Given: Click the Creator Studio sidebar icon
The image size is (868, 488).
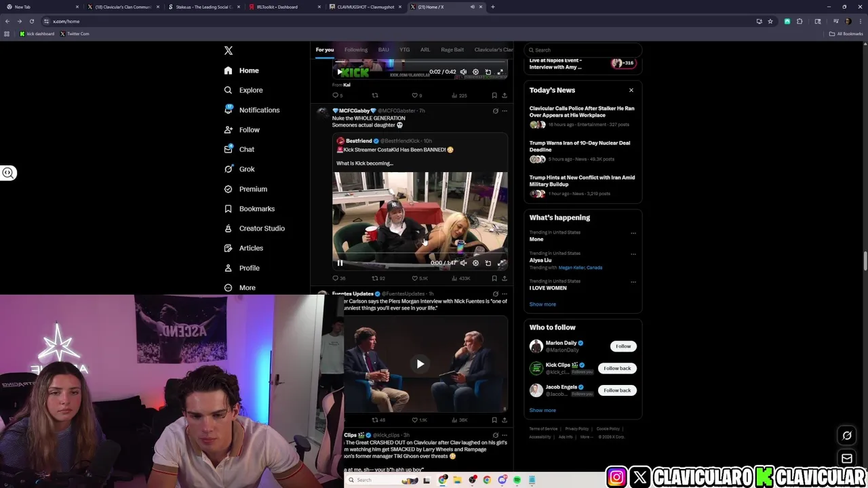Looking at the screenshot, I should [229, 228].
